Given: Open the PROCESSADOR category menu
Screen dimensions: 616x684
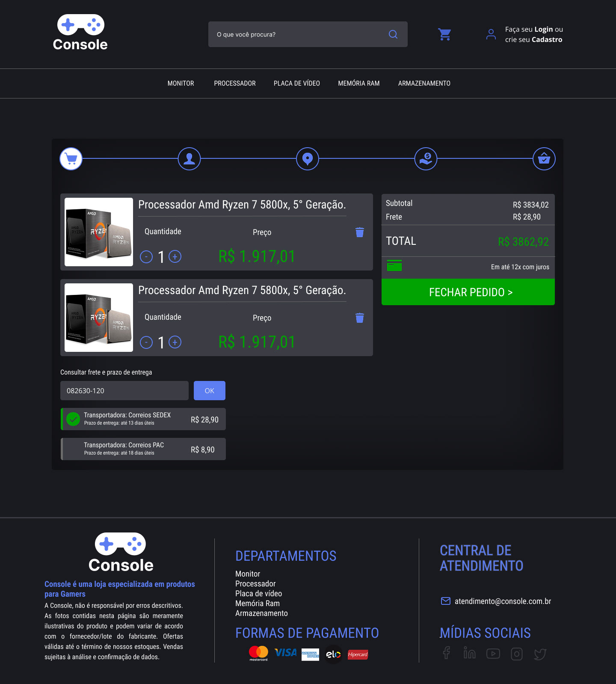Looking at the screenshot, I should point(235,83).
